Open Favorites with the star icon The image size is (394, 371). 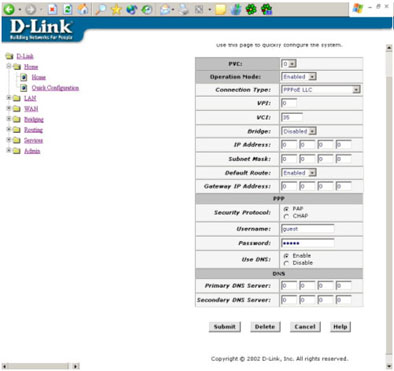click(x=116, y=9)
